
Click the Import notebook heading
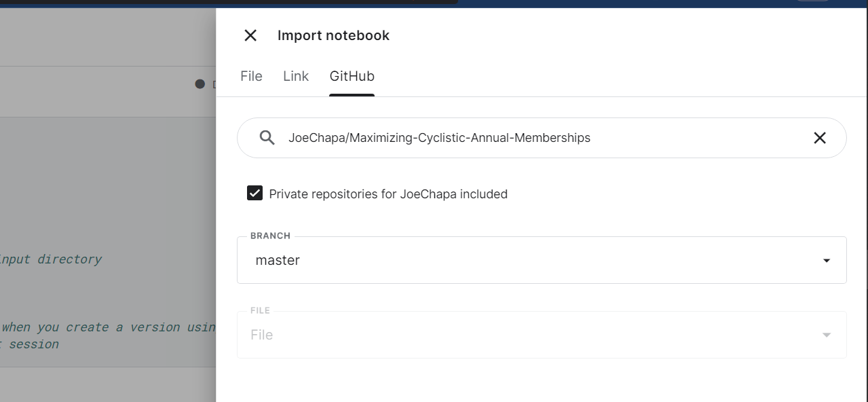[333, 35]
